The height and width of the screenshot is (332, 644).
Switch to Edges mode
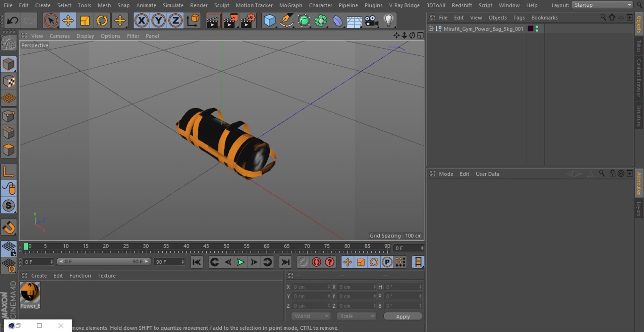8,133
